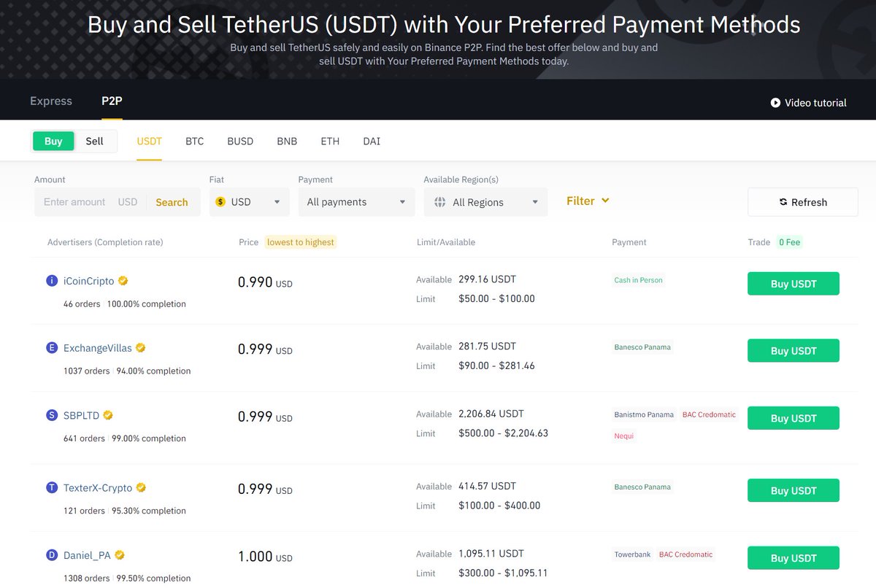Click TexterX-Crypto avatar circle icon
This screenshot has width=876, height=588.
pyautogui.click(x=52, y=487)
